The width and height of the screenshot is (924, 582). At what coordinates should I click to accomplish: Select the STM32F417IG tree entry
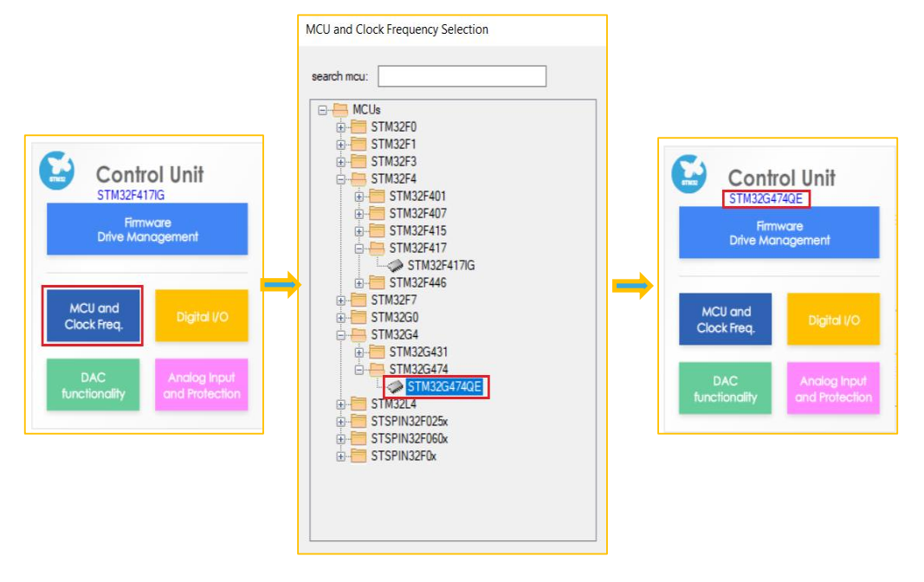(441, 266)
